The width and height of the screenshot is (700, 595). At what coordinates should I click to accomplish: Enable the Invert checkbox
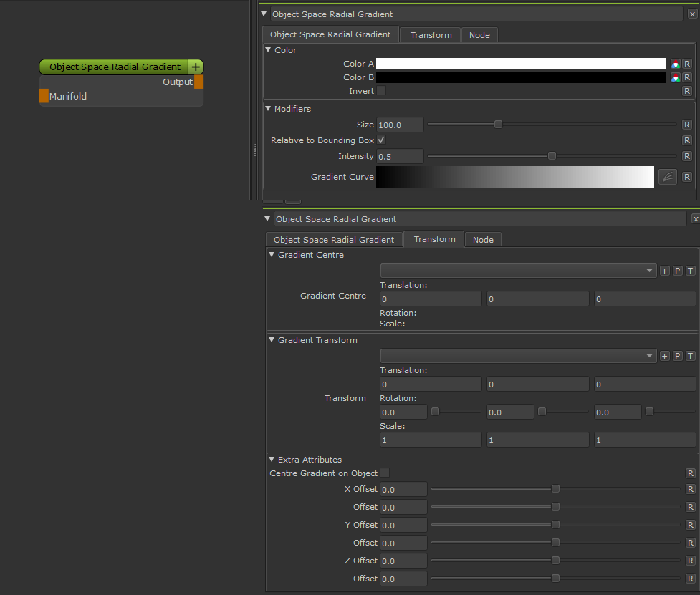pos(381,91)
